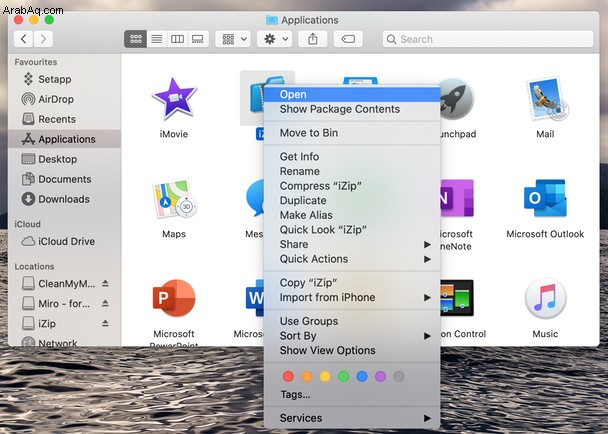Click the Share toolbar button
The height and width of the screenshot is (434, 608).
(x=313, y=39)
